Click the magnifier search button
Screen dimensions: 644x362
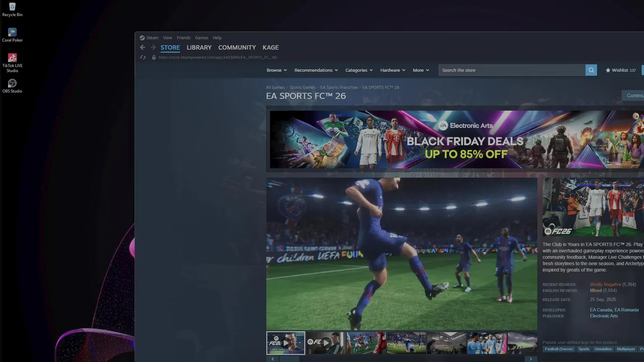[x=591, y=70]
